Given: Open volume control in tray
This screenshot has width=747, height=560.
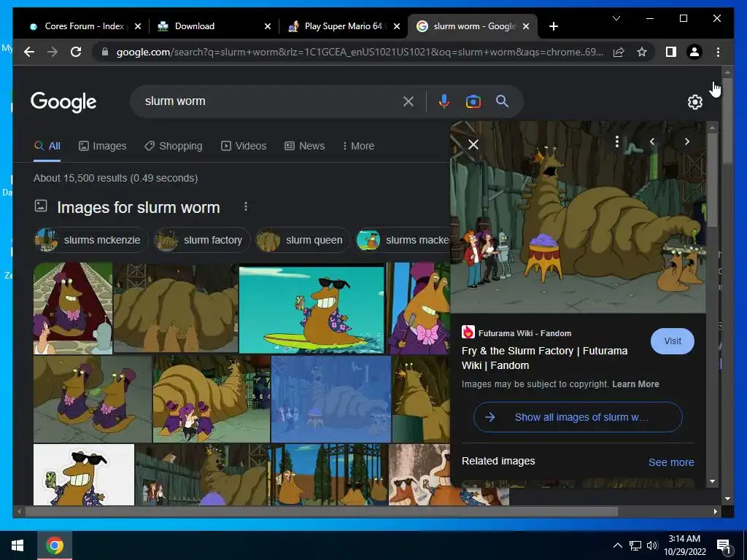Looking at the screenshot, I should 652,545.
